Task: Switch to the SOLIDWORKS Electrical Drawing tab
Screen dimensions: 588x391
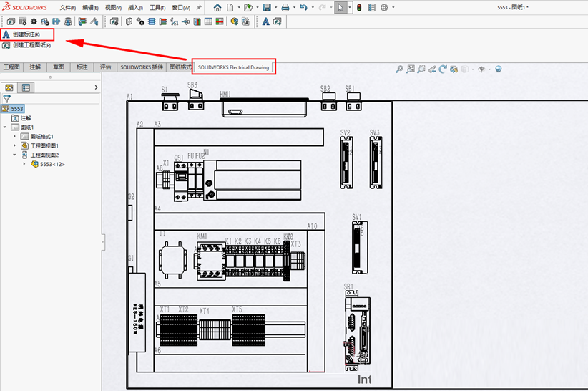Action: coord(235,67)
